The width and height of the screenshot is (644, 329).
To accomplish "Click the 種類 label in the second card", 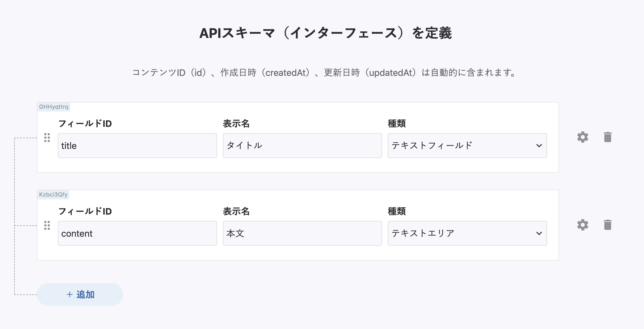I will 397,211.
